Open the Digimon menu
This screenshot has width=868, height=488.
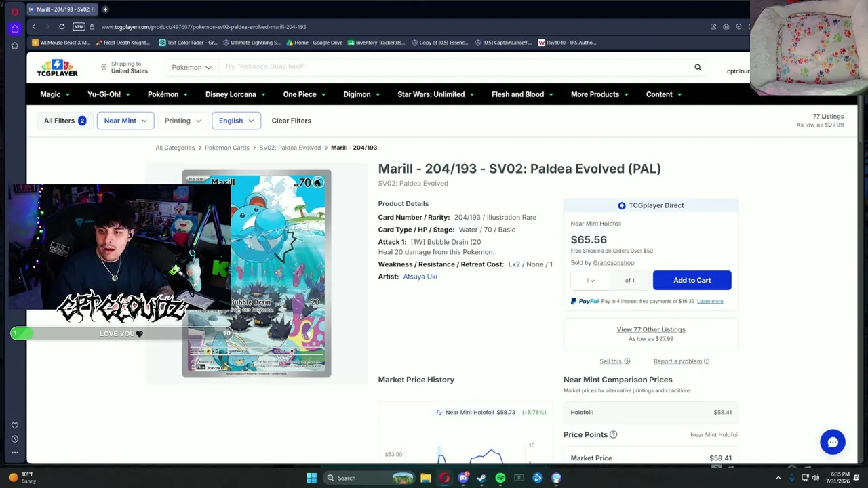[x=361, y=94]
